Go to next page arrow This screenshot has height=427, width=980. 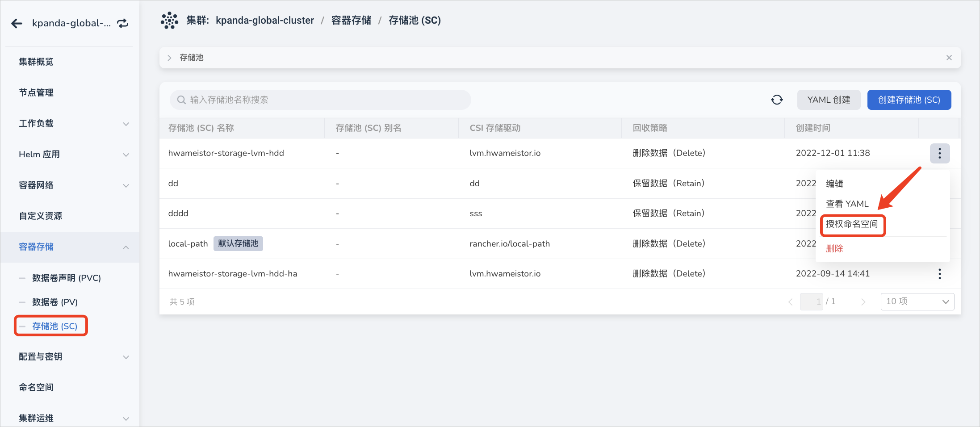(x=863, y=302)
